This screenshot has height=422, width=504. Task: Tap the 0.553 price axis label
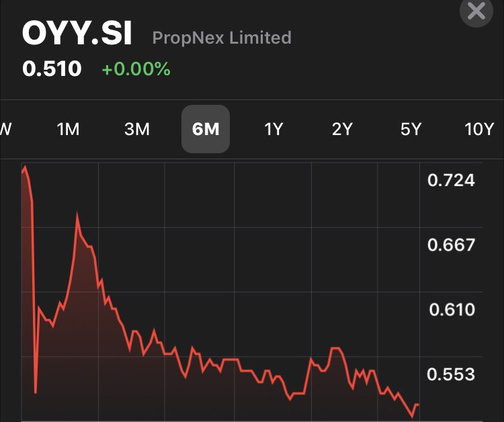451,374
